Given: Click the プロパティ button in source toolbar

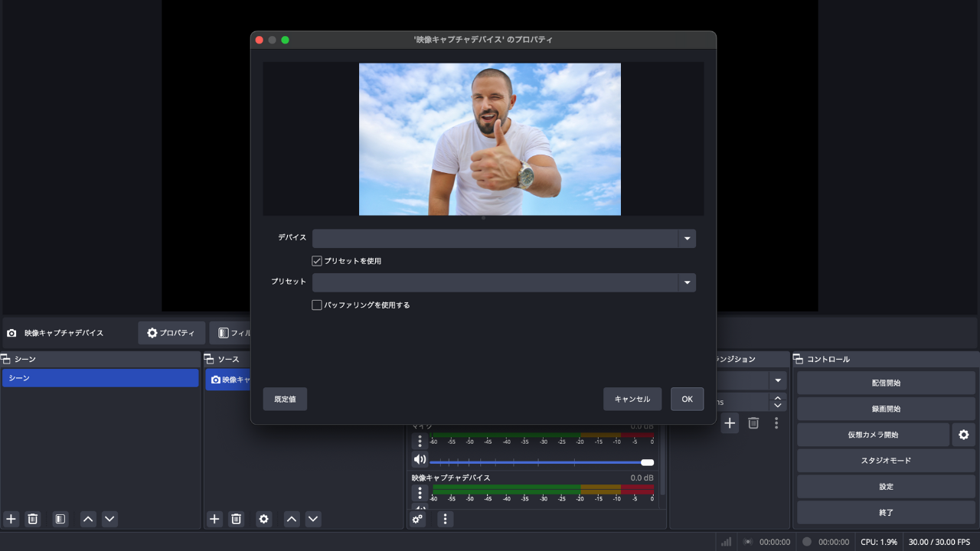Looking at the screenshot, I should click(171, 333).
